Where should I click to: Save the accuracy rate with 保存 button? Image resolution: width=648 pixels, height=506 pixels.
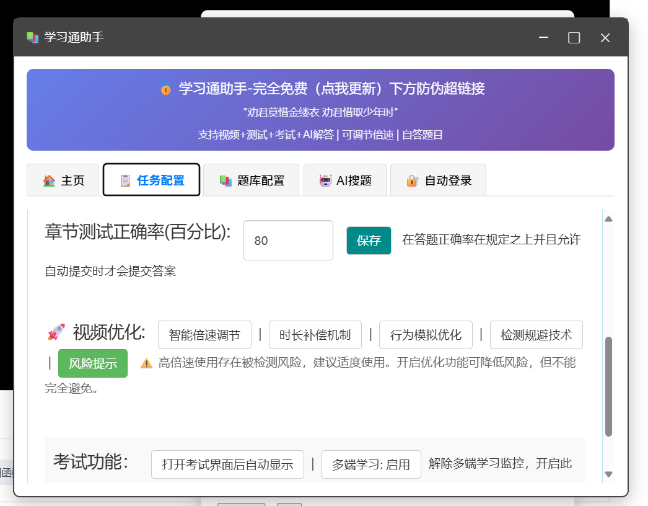coord(368,240)
